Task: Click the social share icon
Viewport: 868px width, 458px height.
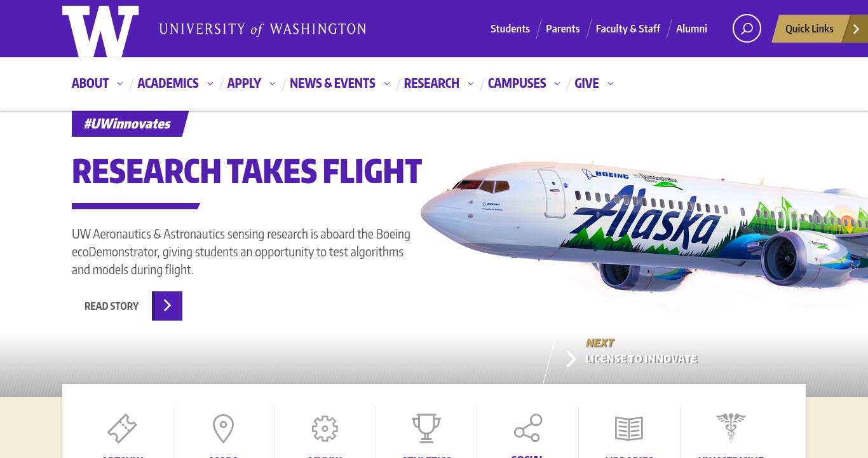Action: click(528, 428)
